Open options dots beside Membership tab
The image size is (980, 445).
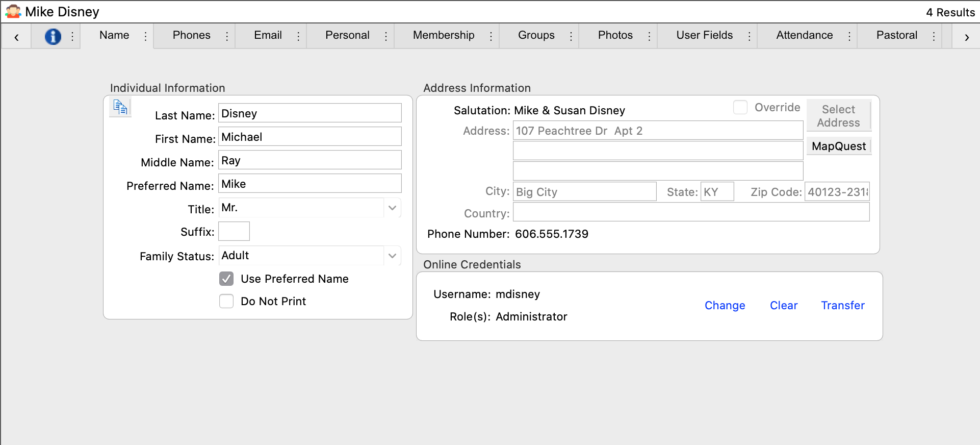[491, 36]
